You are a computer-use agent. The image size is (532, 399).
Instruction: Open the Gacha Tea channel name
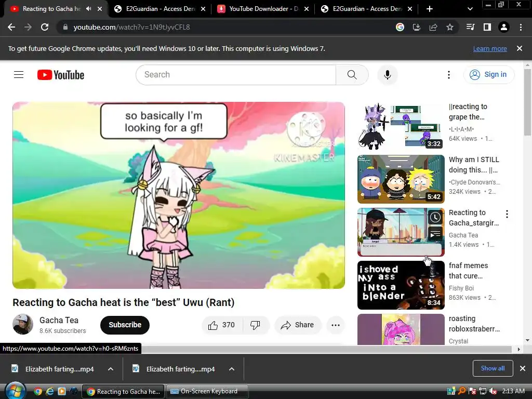[x=59, y=320]
